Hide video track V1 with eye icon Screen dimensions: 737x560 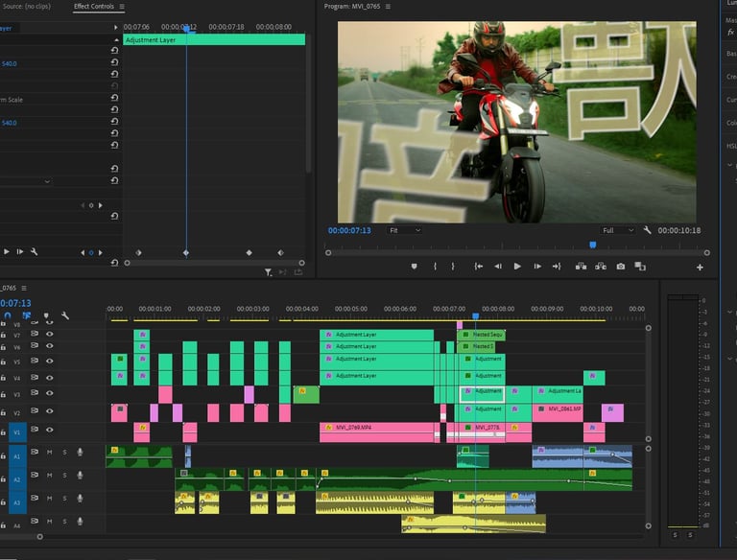point(50,430)
